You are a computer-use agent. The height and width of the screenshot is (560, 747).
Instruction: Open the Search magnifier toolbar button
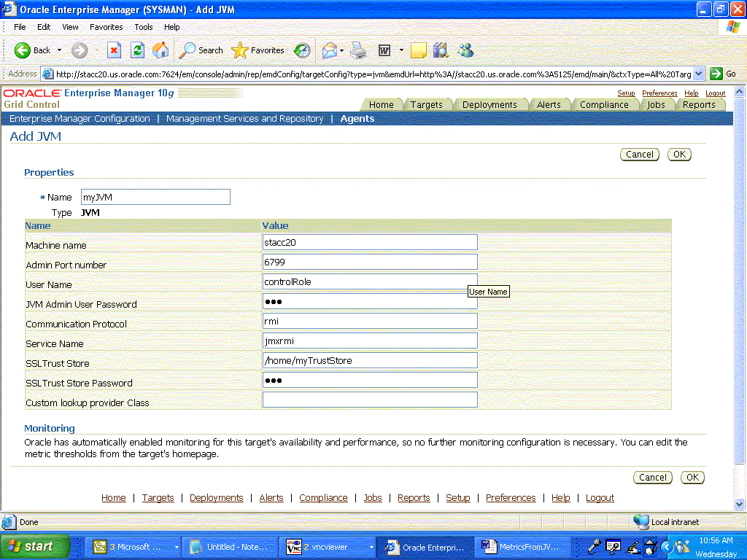click(x=201, y=50)
